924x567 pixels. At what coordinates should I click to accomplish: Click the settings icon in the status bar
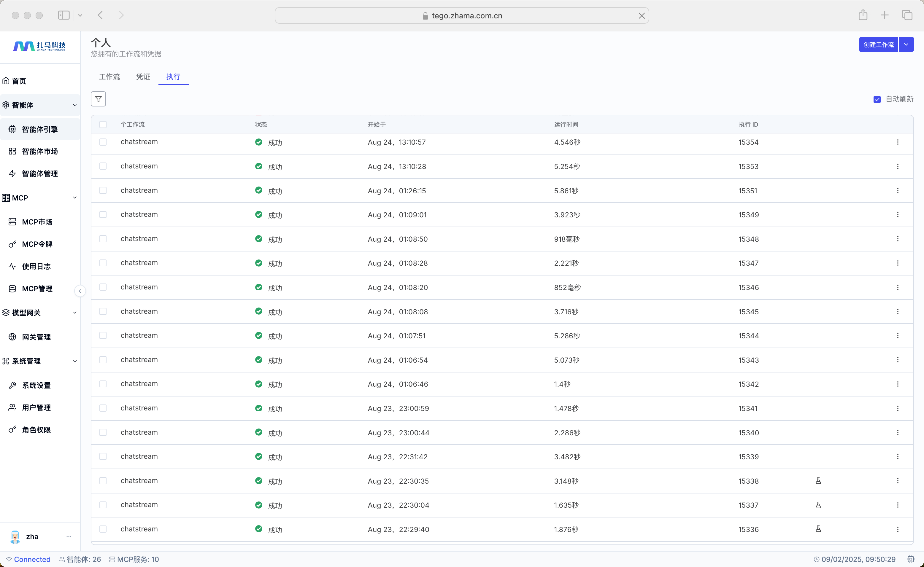(910, 559)
